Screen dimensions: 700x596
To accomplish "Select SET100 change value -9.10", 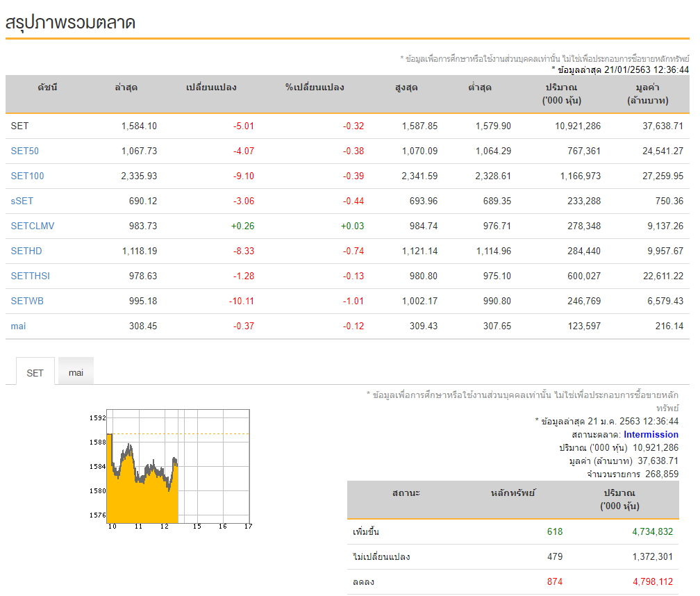I will pyautogui.click(x=243, y=176).
